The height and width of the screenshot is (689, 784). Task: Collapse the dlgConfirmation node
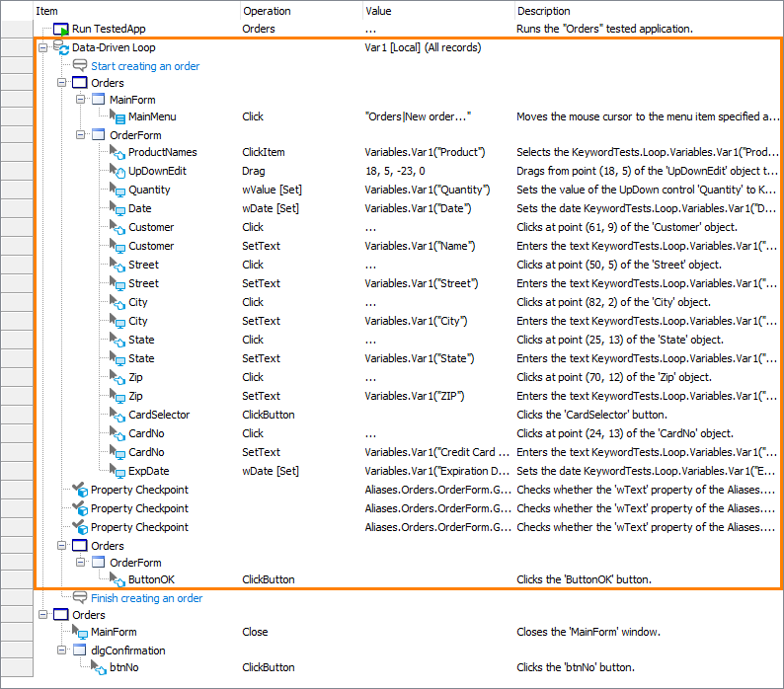(x=61, y=650)
